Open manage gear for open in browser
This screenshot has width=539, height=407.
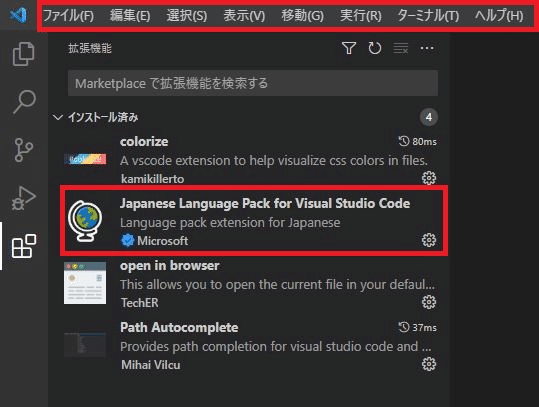click(429, 302)
